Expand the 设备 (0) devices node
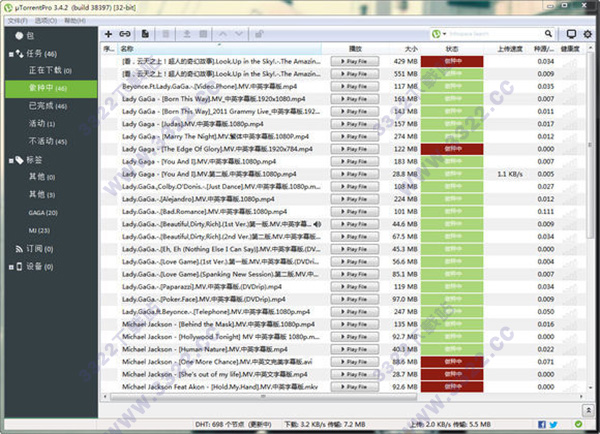600x434 pixels. (x=11, y=267)
